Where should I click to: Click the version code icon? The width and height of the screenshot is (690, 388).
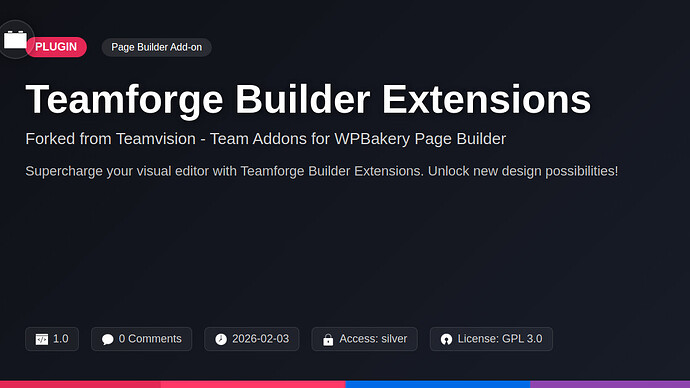point(42,339)
